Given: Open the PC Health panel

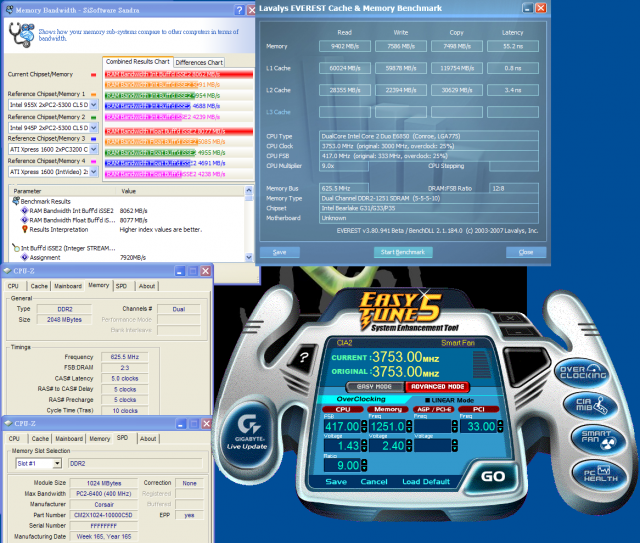Looking at the screenshot, I should 600,473.
